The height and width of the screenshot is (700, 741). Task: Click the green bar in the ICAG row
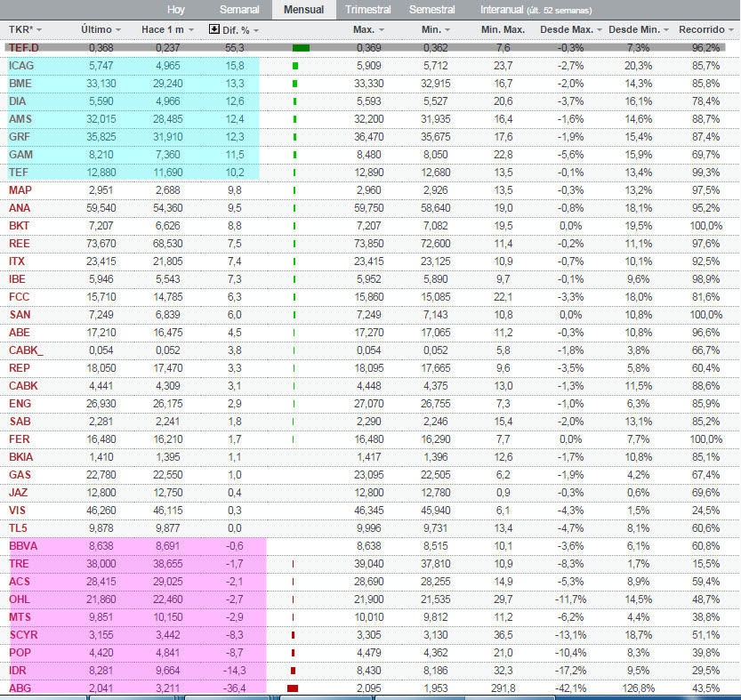click(x=294, y=66)
